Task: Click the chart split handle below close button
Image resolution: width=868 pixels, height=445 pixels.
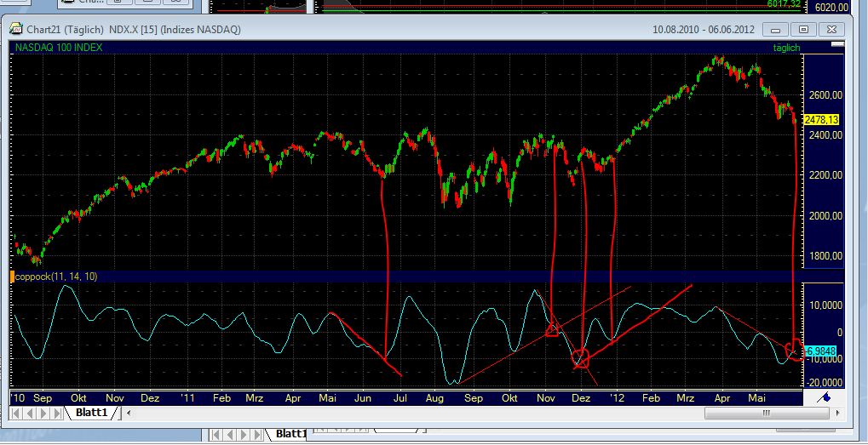Action: point(838,43)
